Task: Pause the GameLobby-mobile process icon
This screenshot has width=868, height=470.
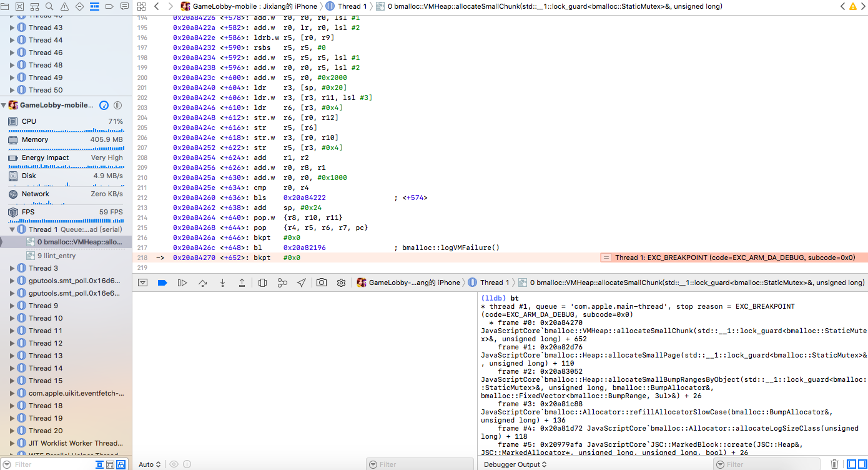Action: [117, 105]
